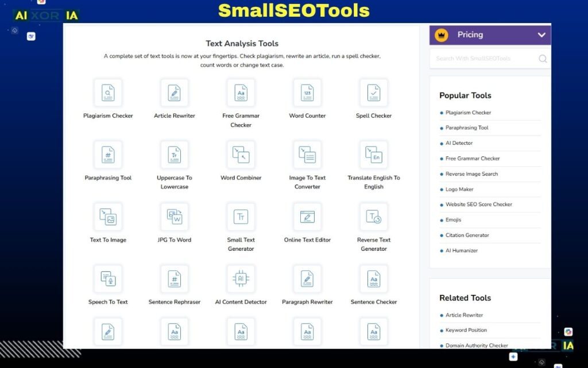The width and height of the screenshot is (588, 368).
Task: Click the search magnifier icon
Action: (x=542, y=58)
